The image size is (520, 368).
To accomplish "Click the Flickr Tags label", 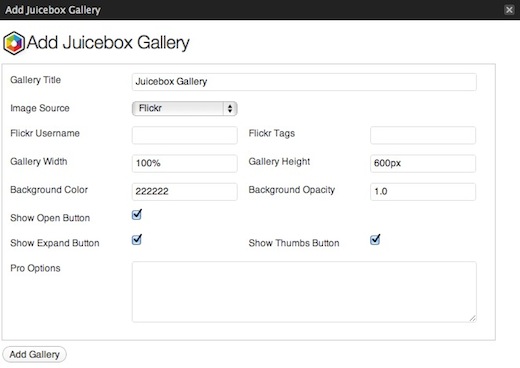I will pos(272,133).
